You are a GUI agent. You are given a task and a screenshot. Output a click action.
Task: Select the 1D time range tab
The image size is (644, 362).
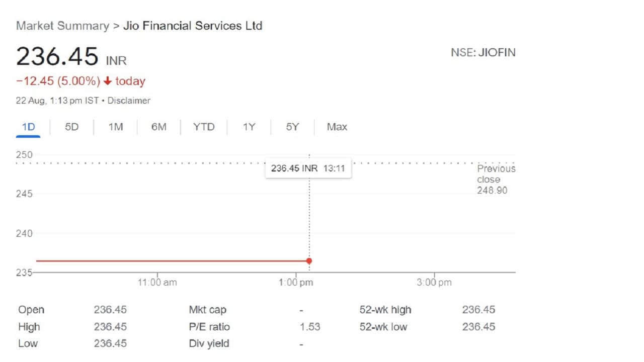point(28,127)
